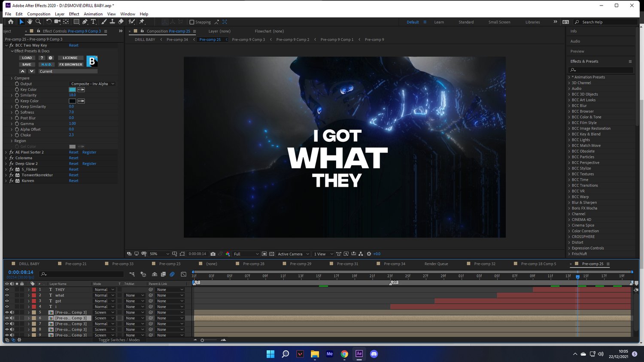Screen dimensions: 644x362
Task: Open the BCC help question mark
Action: (x=42, y=58)
